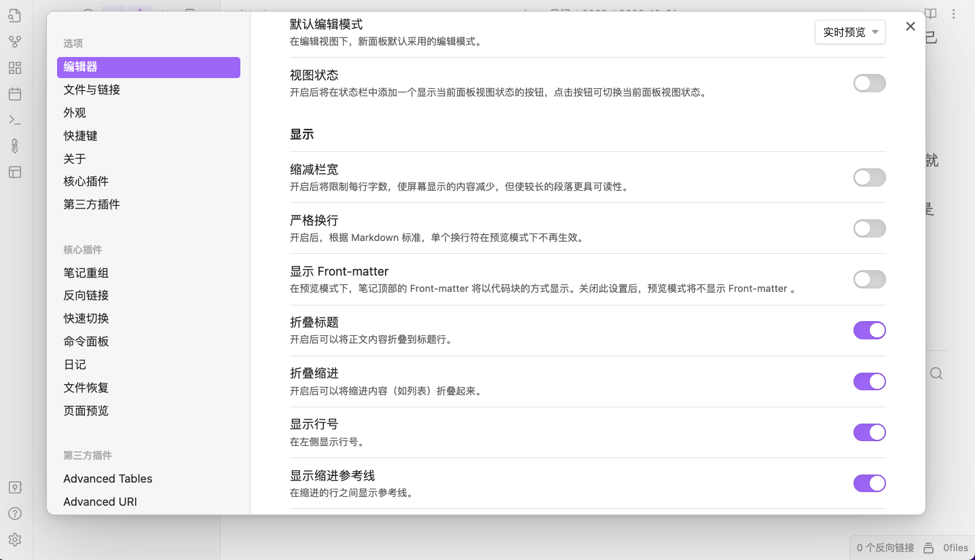Open 日记 plugin settings
The image size is (975, 560).
pyautogui.click(x=149, y=365)
